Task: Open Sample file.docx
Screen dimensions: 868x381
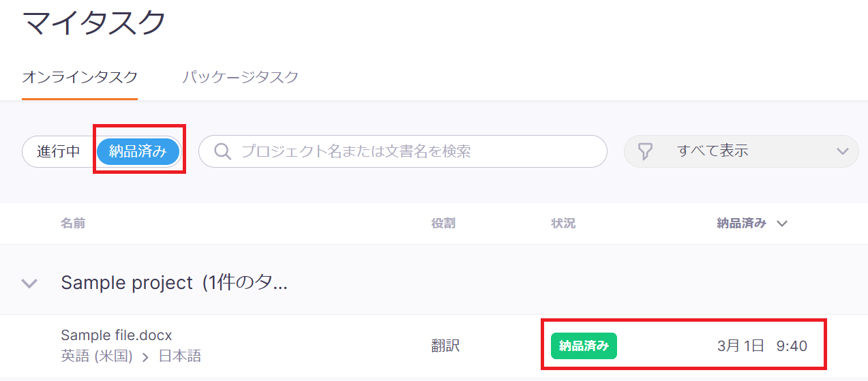Action: (117, 335)
